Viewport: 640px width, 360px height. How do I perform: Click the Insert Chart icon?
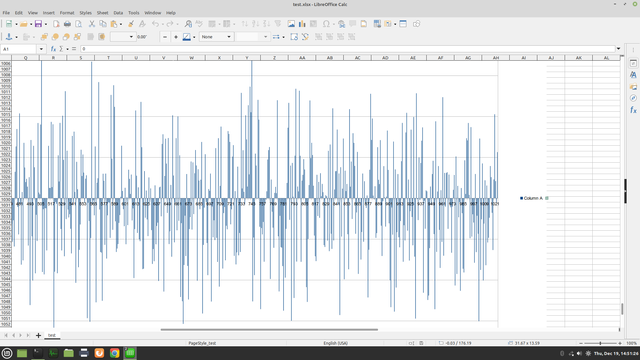302,24
